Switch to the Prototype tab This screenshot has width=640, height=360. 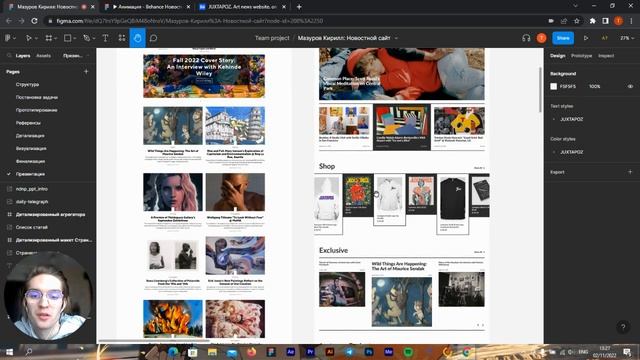click(x=581, y=56)
